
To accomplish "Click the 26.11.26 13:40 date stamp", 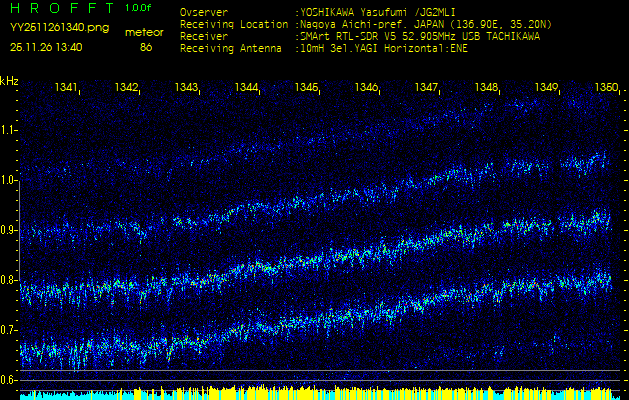I will pos(46,46).
